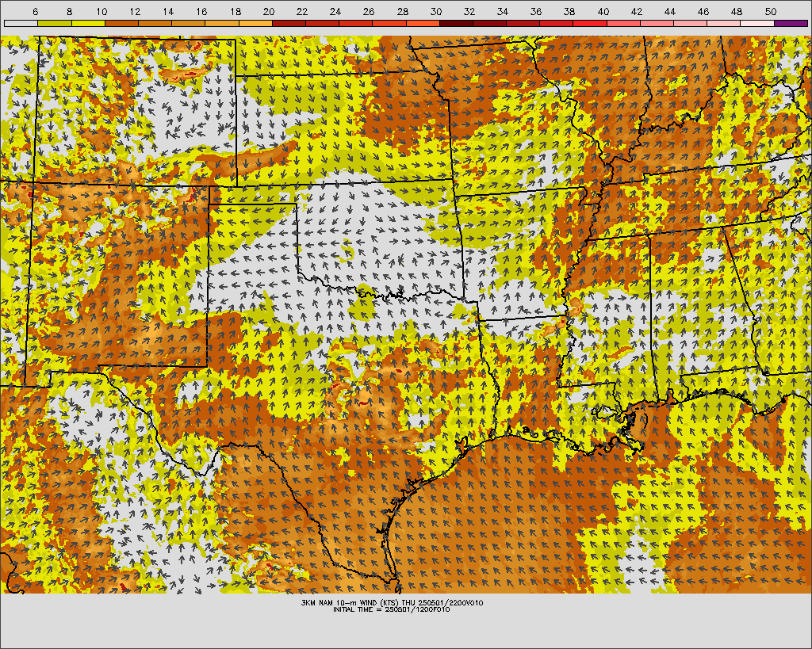Click the olive 6-8 knots legend swatch
The width and height of the screenshot is (812, 649).
(55, 23)
